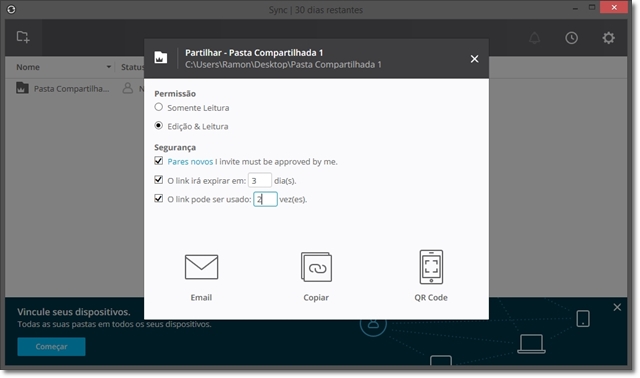Click the expiration days input field

point(260,180)
